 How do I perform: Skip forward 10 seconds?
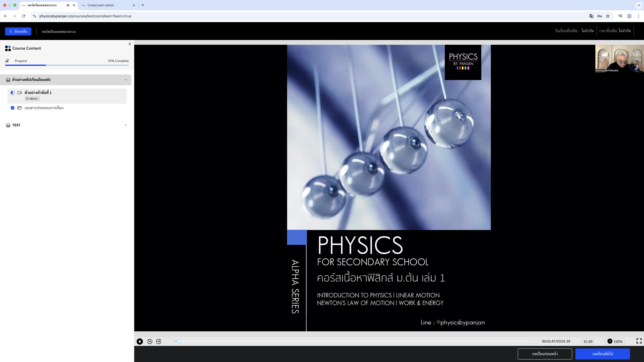pos(159,341)
